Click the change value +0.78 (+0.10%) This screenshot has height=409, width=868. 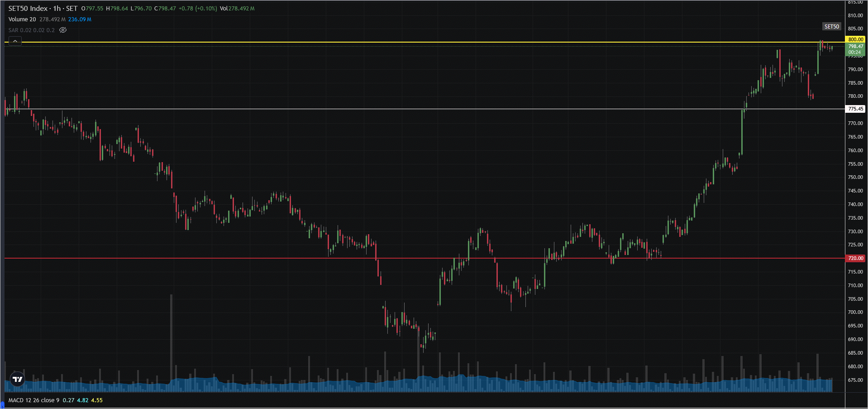tap(198, 9)
